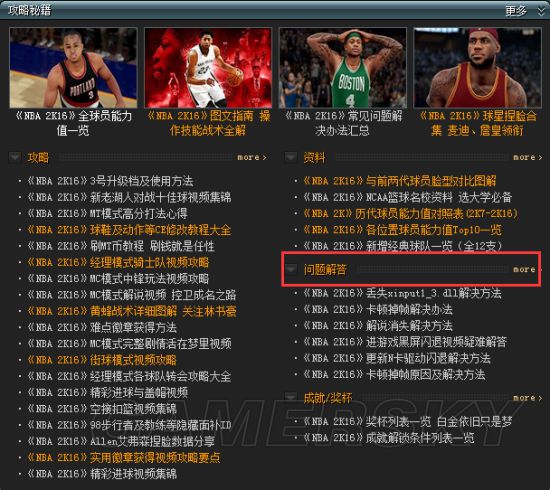Image resolution: width=550 pixels, height=490 pixels.
Task: Click more link in 问题解答 section
Action: pos(525,269)
